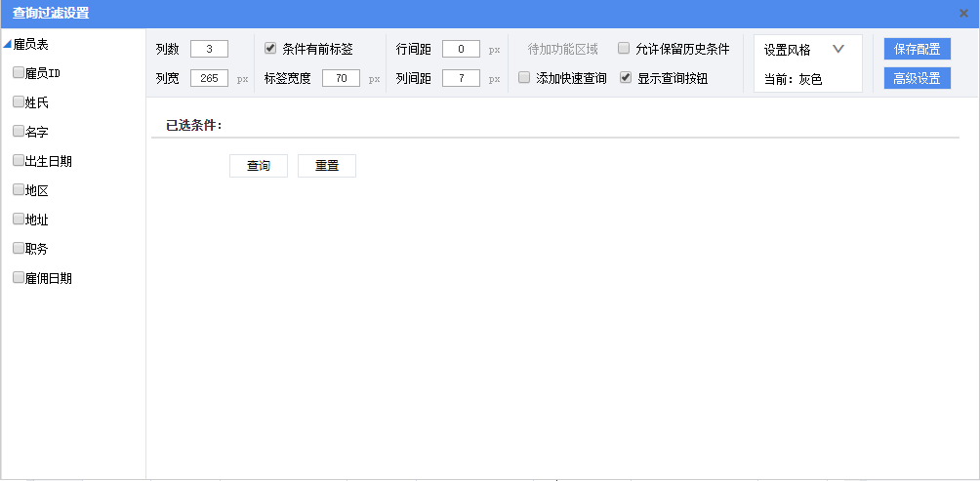Screen dimensions: 980x481
Task: Check the 雇员ID field checkbox
Action: [18, 72]
